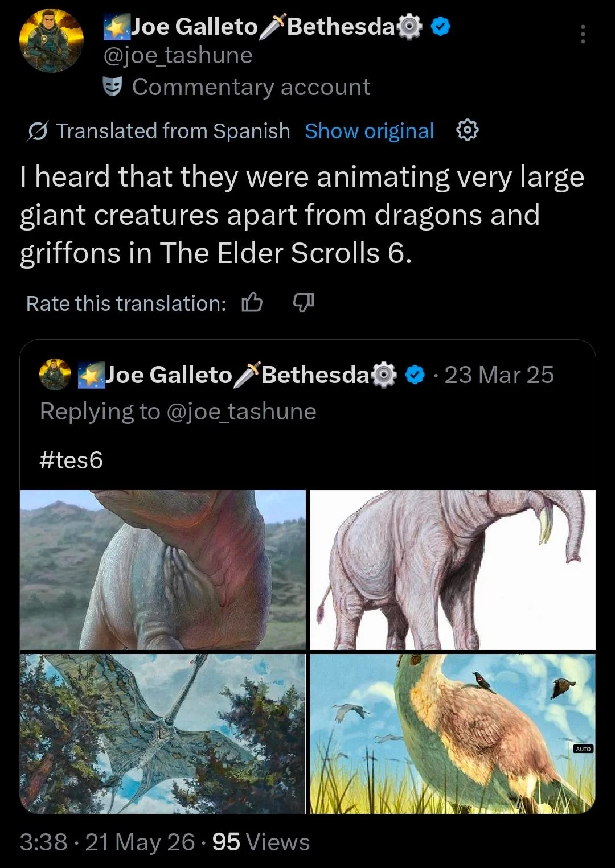Viewport: 615px width, 868px height.
Task: Open the three-dot more options menu
Action: pyautogui.click(x=583, y=35)
